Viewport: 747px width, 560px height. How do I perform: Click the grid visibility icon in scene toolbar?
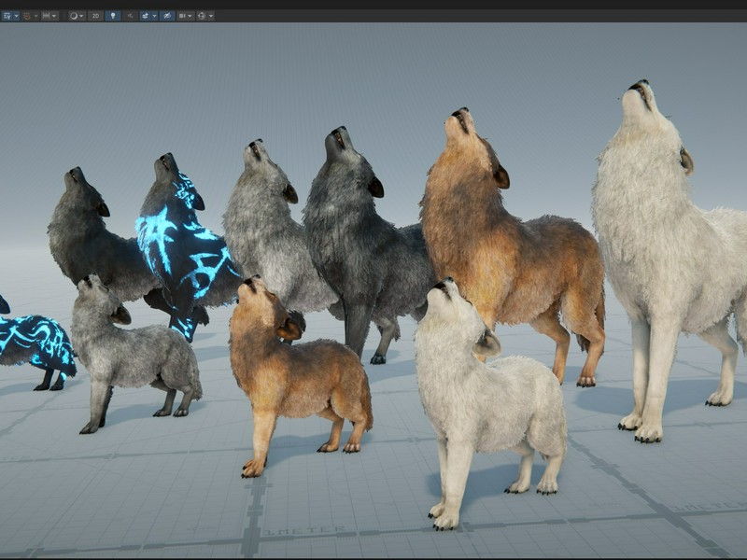coord(7,16)
